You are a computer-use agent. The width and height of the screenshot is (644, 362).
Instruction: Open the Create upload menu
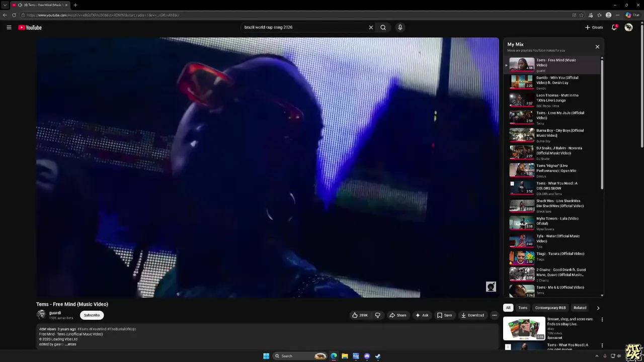(x=594, y=27)
